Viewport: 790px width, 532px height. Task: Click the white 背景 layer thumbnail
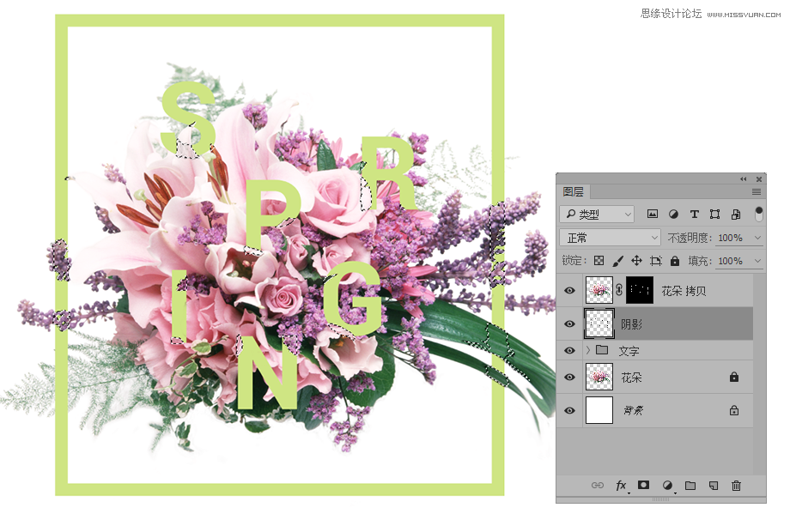(x=599, y=410)
